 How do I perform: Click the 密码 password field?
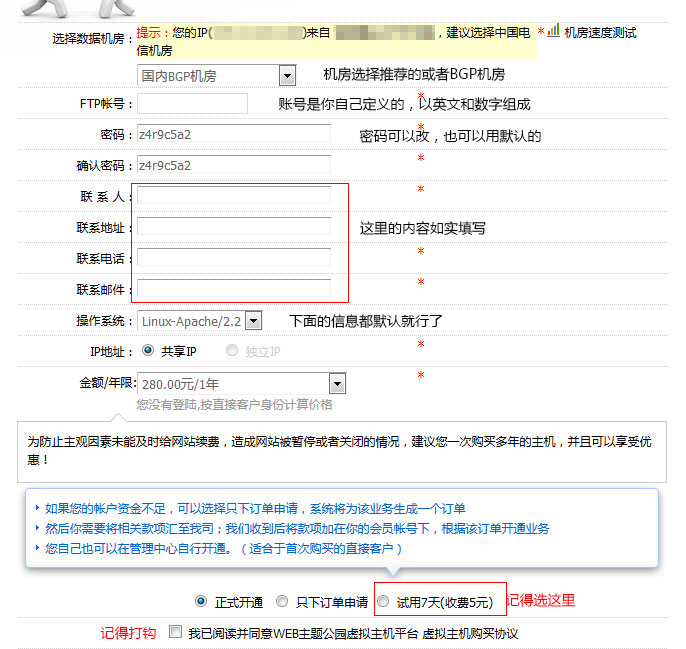coord(233,134)
